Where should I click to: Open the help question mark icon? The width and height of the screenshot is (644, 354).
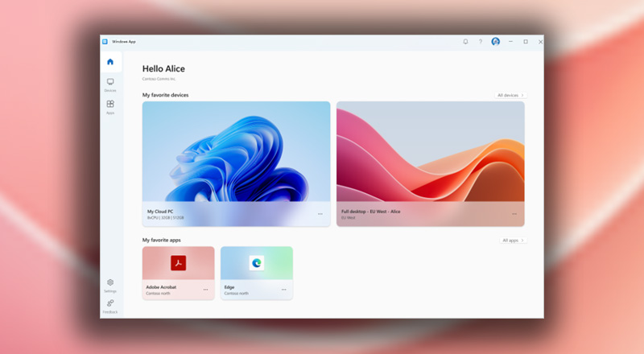pos(480,42)
